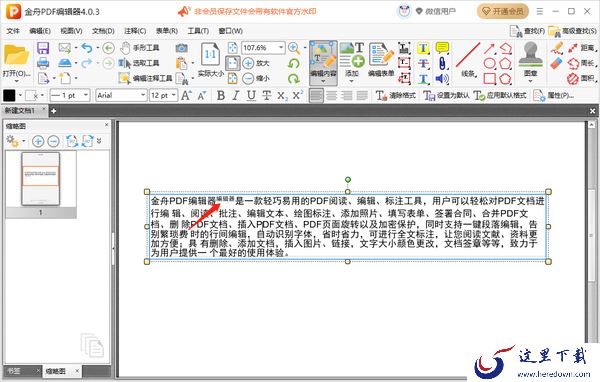Toggle Subscript formatting
Viewport: 600px width, 382px height.
coord(282,95)
